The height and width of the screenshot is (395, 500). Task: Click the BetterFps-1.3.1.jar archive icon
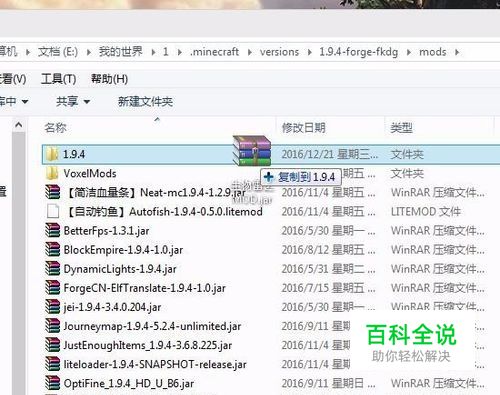click(x=52, y=231)
